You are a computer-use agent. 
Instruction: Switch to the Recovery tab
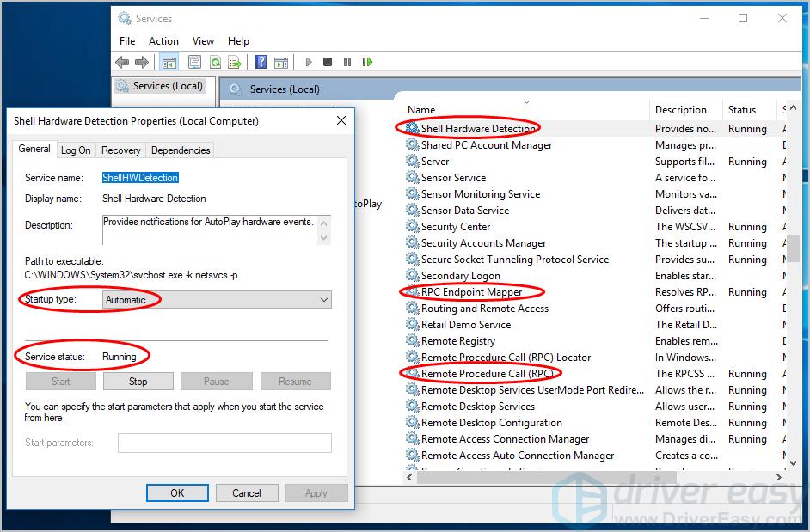[x=121, y=150]
